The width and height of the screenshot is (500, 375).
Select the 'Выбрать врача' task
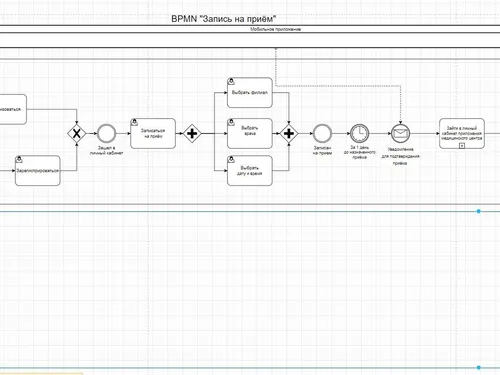(x=250, y=133)
